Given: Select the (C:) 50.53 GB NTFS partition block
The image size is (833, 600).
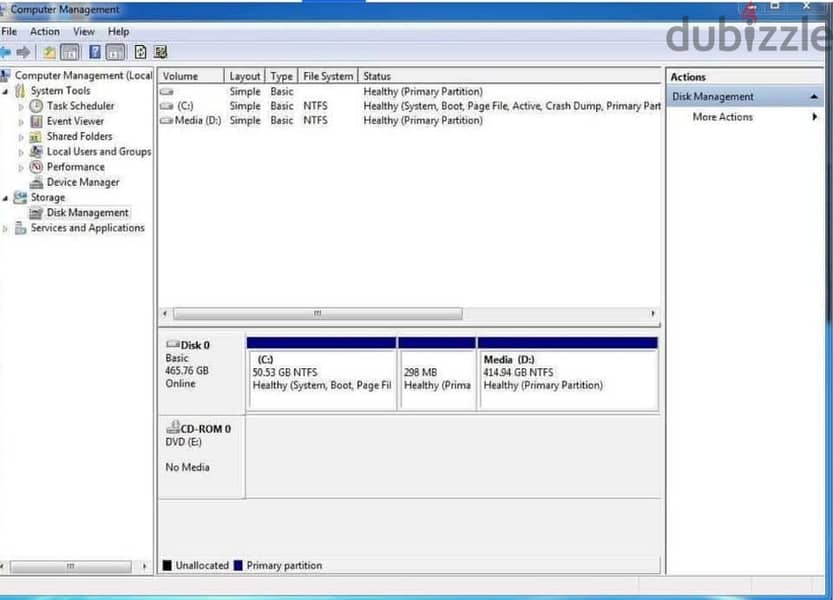Looking at the screenshot, I should click(322, 374).
